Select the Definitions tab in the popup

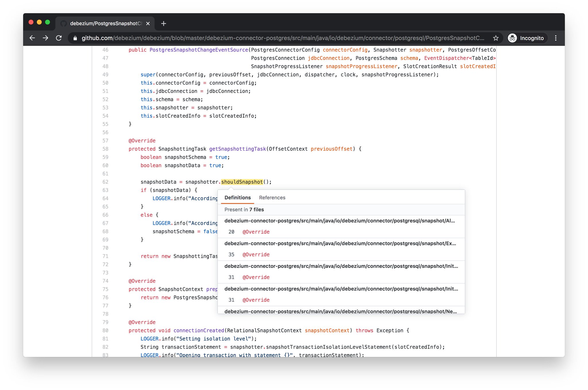click(x=237, y=198)
